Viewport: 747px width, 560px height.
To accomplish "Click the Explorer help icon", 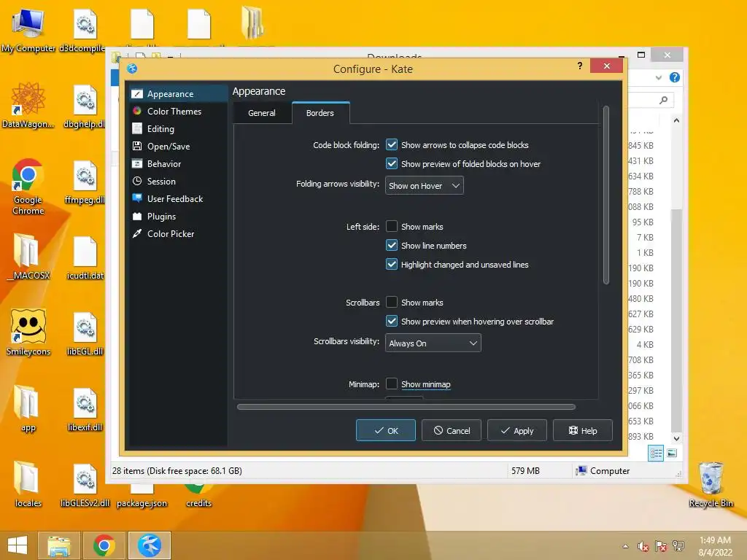I will (x=675, y=77).
